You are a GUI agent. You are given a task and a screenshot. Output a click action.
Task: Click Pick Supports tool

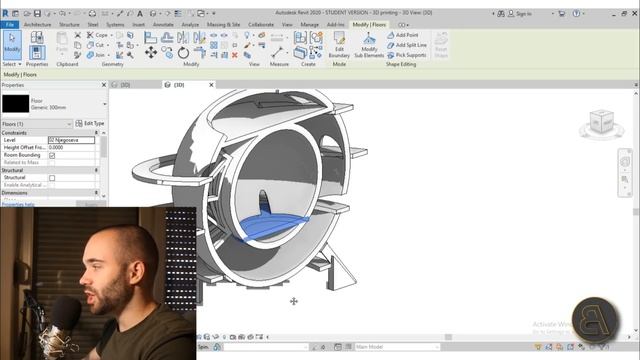point(406,55)
